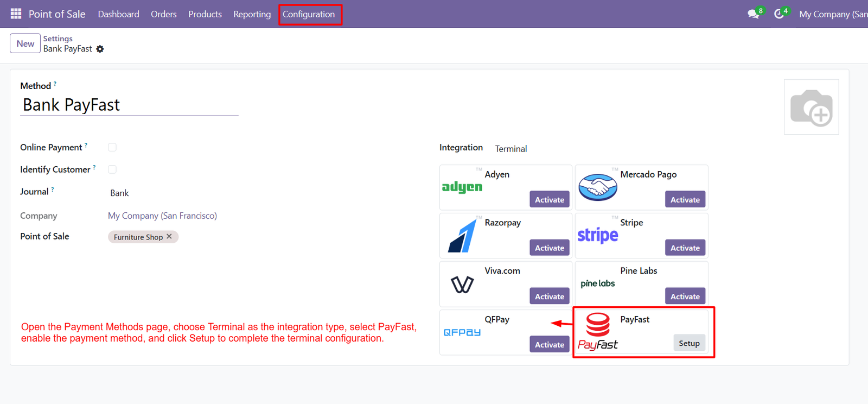Activate the Mercado Pago terminal
The width and height of the screenshot is (868, 404).
pos(685,199)
